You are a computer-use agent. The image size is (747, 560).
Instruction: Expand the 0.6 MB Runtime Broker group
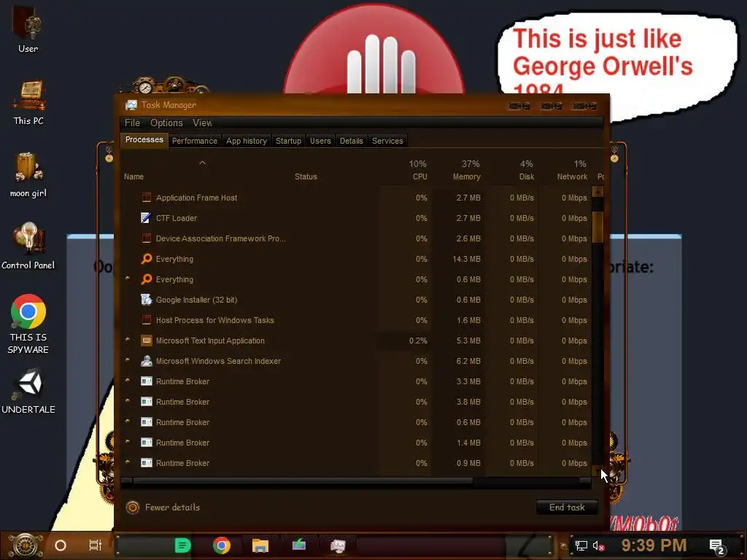point(128,421)
